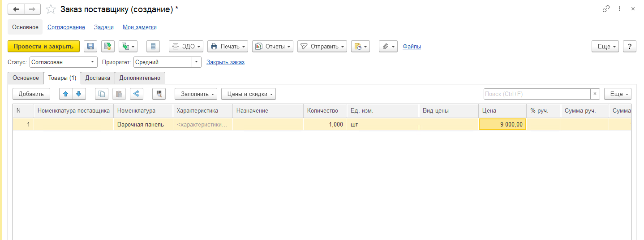
Task: Click the copy rows icon
Action: click(x=102, y=94)
